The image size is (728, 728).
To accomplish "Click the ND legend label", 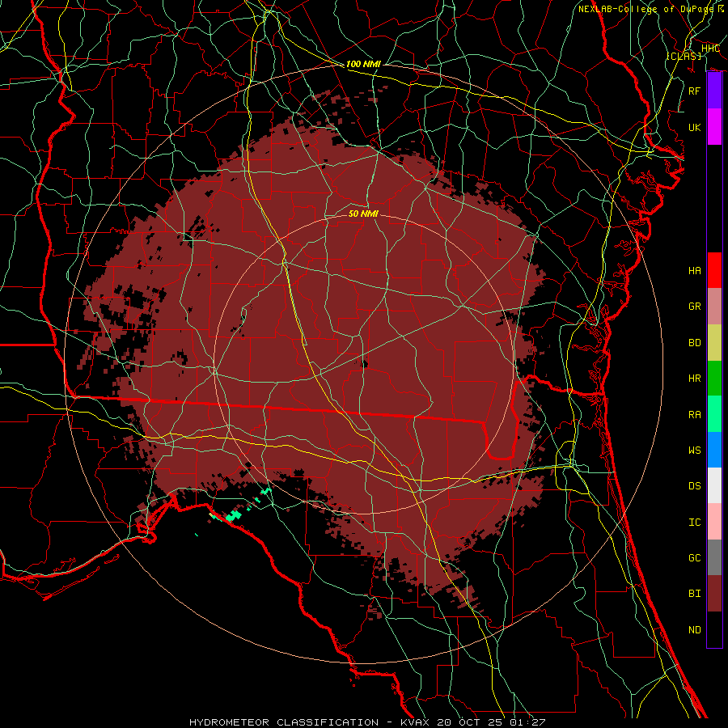I will (x=695, y=630).
